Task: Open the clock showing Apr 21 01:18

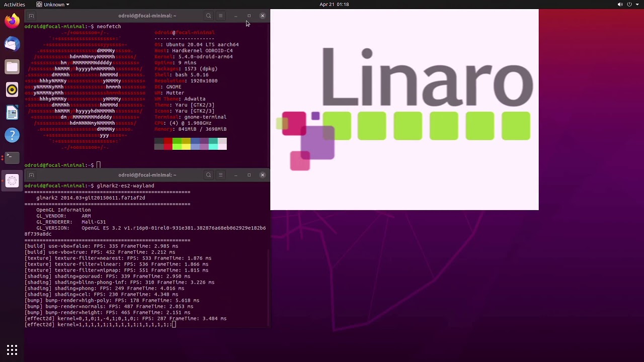Action: tap(334, 5)
